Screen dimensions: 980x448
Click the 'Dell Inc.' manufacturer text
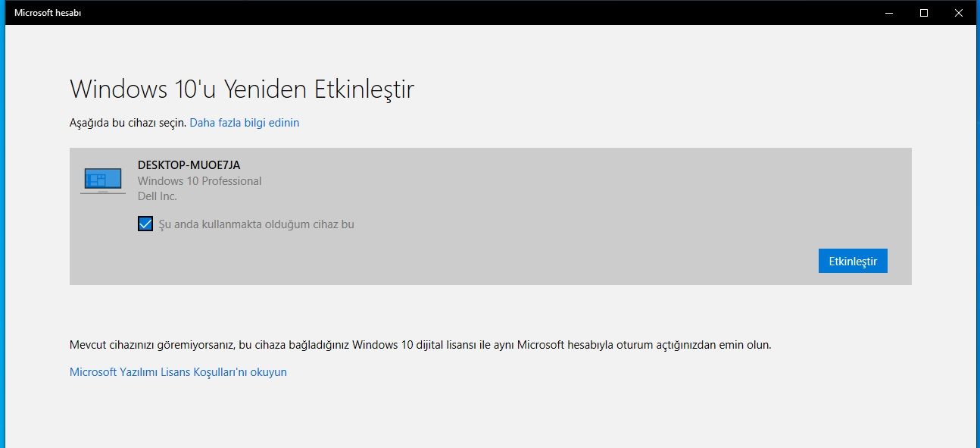(158, 196)
